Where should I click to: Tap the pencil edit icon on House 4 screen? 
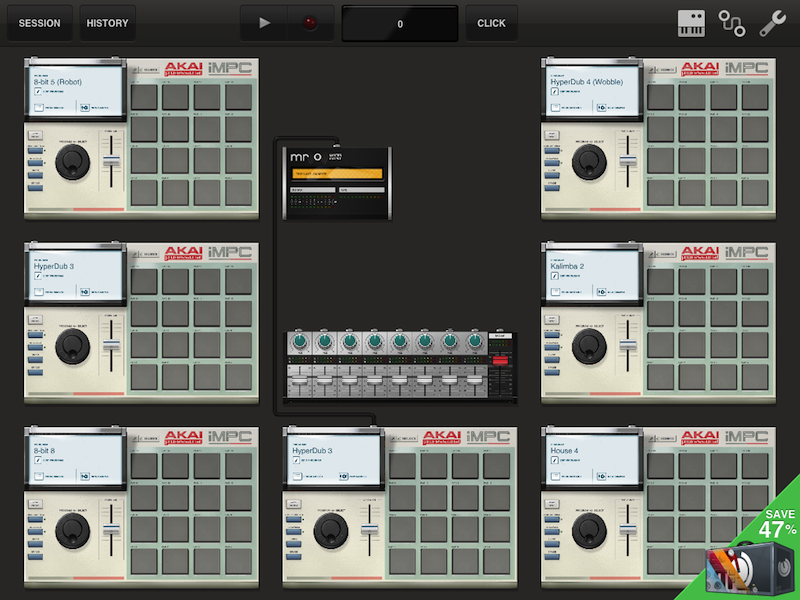555,460
